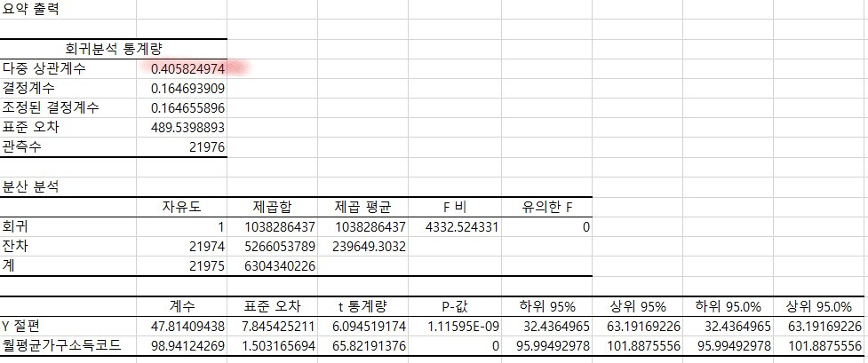Select the P-값 0 in 월평균가구소득코드 row
This screenshot has width=868, height=363.
(x=496, y=346)
